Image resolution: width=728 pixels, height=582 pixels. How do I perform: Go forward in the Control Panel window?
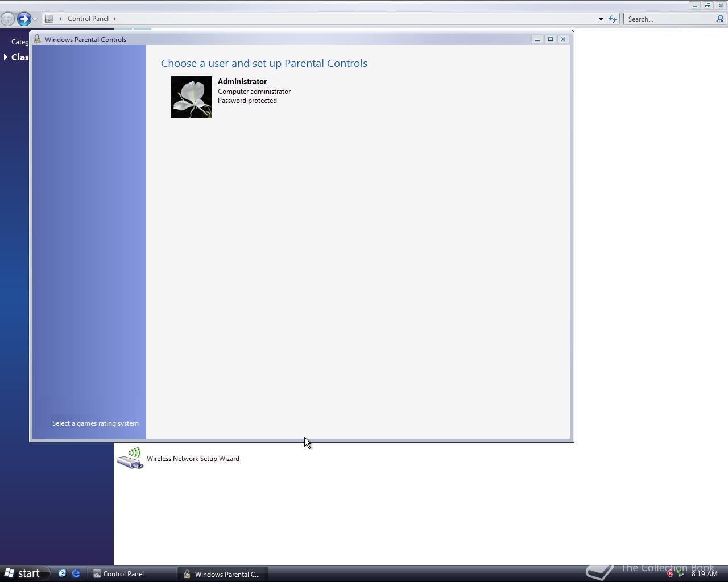23,19
